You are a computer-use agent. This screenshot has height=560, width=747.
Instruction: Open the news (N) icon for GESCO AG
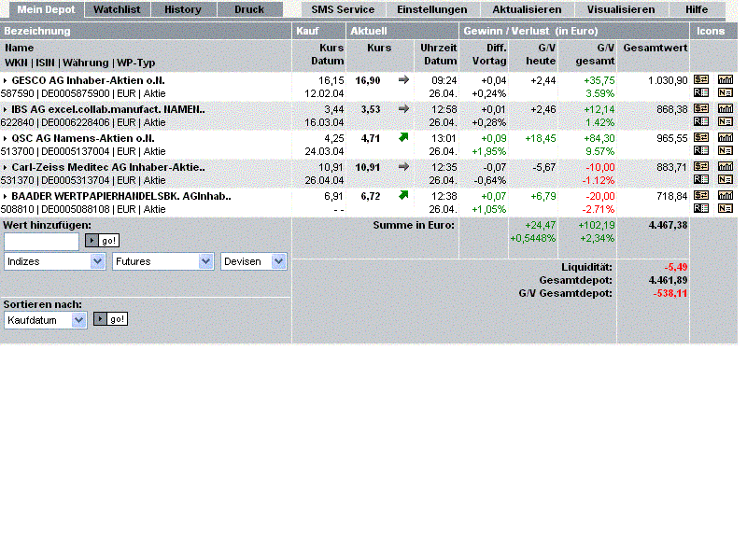coord(726,92)
